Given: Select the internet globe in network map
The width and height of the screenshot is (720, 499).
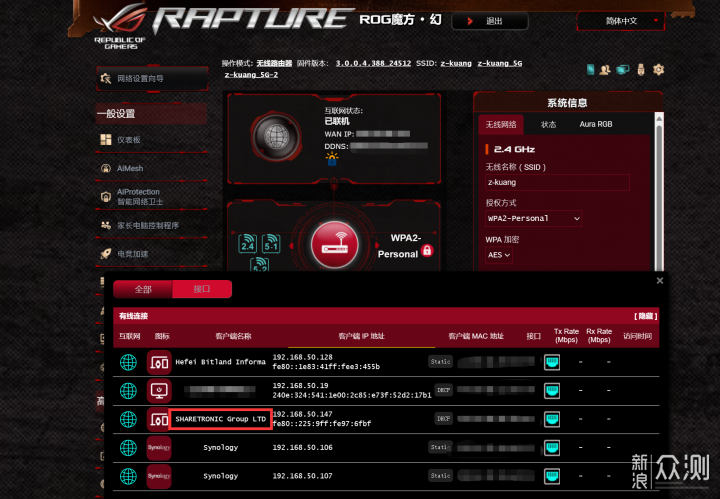Looking at the screenshot, I should [276, 136].
